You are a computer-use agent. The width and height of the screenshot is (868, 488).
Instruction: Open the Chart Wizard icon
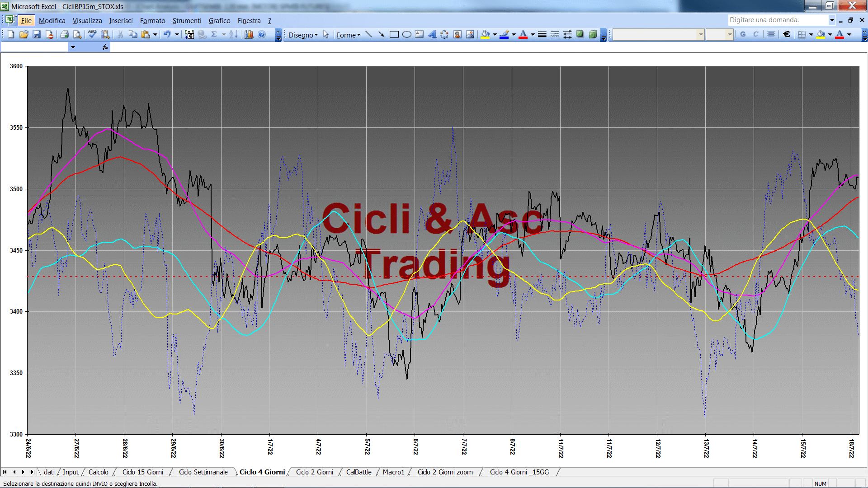249,34
